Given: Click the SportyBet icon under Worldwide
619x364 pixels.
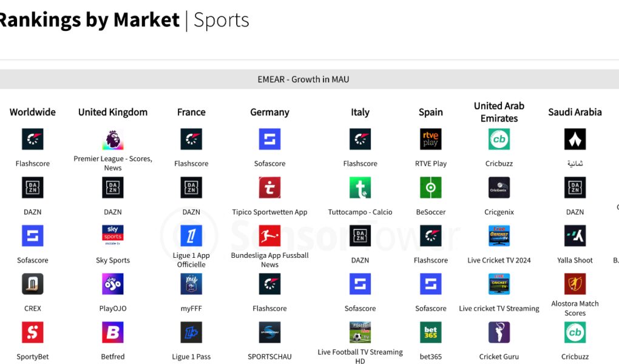Looking at the screenshot, I should [x=33, y=332].
